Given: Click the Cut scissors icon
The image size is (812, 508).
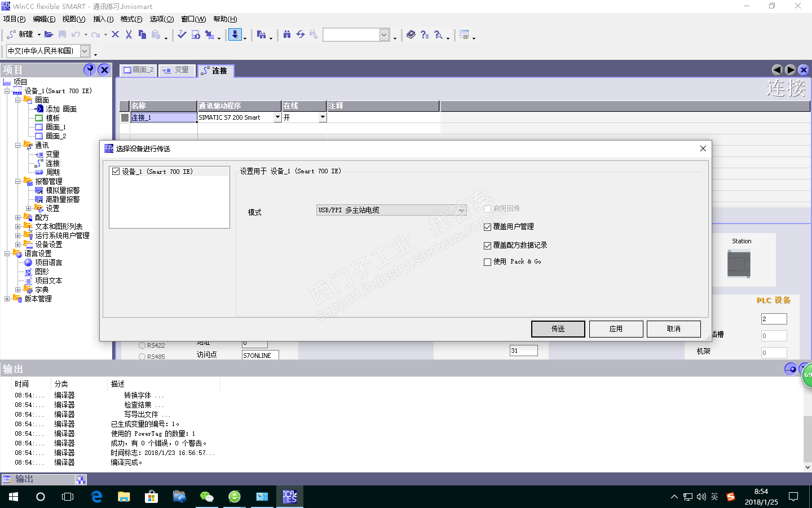Looking at the screenshot, I should (129, 34).
